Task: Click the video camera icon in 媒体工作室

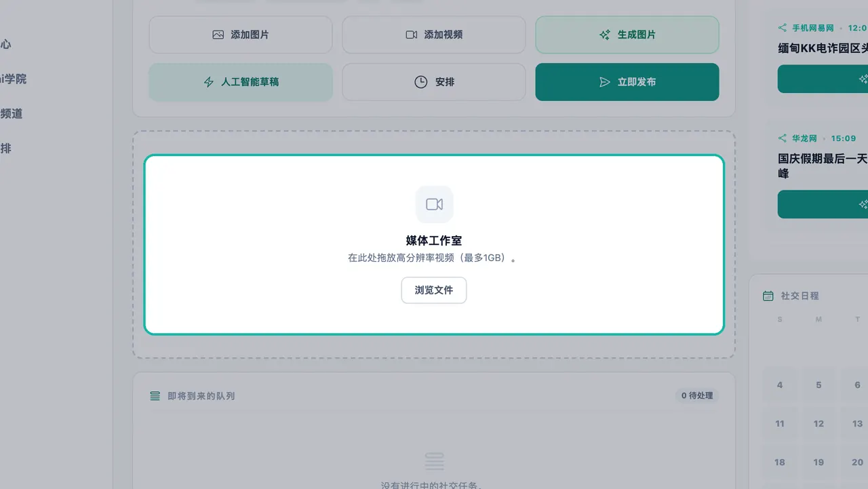Action: pyautogui.click(x=434, y=204)
